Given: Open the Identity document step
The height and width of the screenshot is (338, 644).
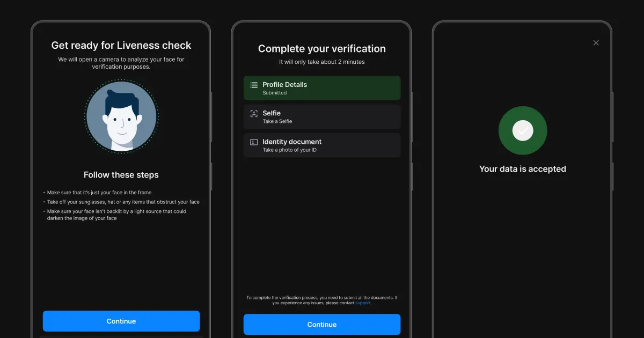Looking at the screenshot, I should [x=322, y=145].
